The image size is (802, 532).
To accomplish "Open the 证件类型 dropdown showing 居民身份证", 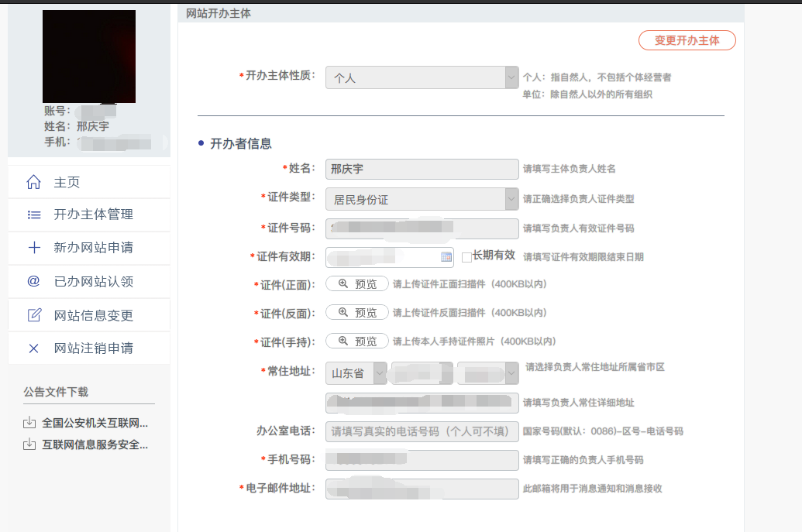I will 422,199.
